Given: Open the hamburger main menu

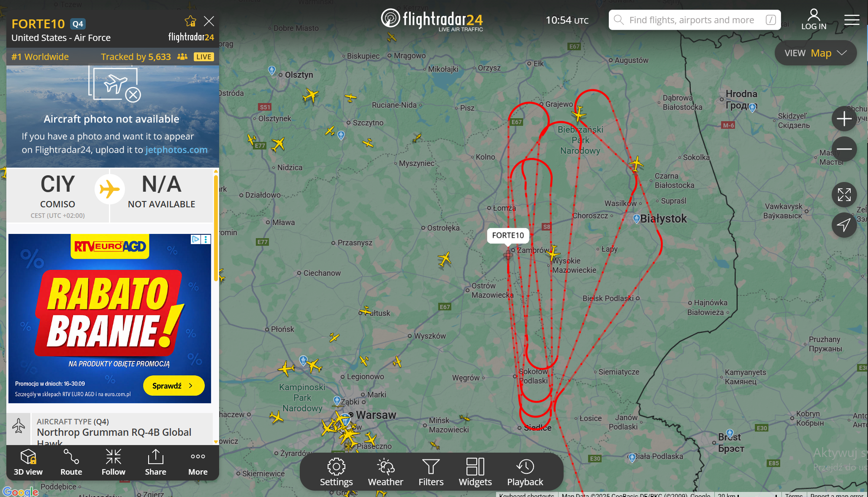Looking at the screenshot, I should (x=852, y=20).
